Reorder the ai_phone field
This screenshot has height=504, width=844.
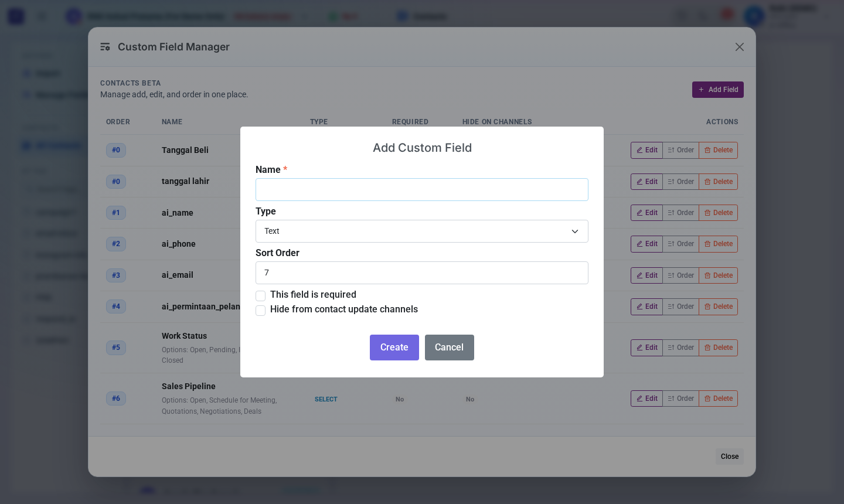(x=681, y=244)
